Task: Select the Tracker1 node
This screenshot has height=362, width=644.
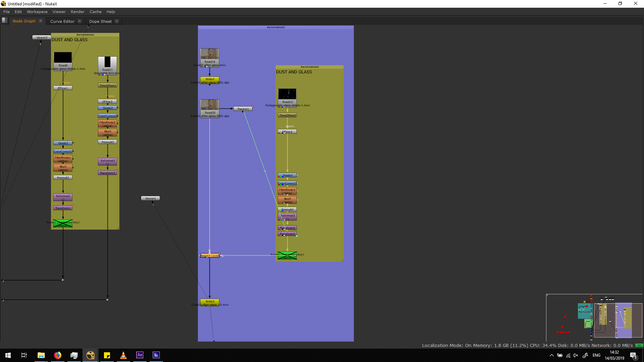Action: [243, 109]
